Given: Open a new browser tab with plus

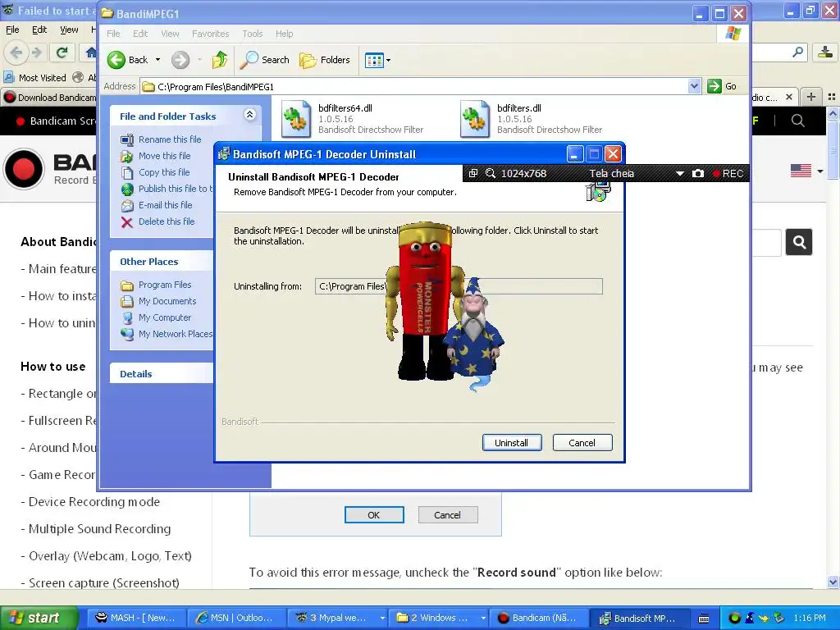Looking at the screenshot, I should click(811, 97).
